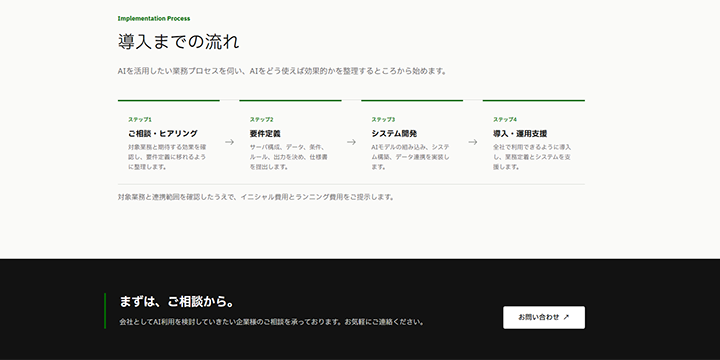Viewport: 720px width, 360px height.
Task: Select the ご相談・ヒアリング step title
Action: point(163,134)
